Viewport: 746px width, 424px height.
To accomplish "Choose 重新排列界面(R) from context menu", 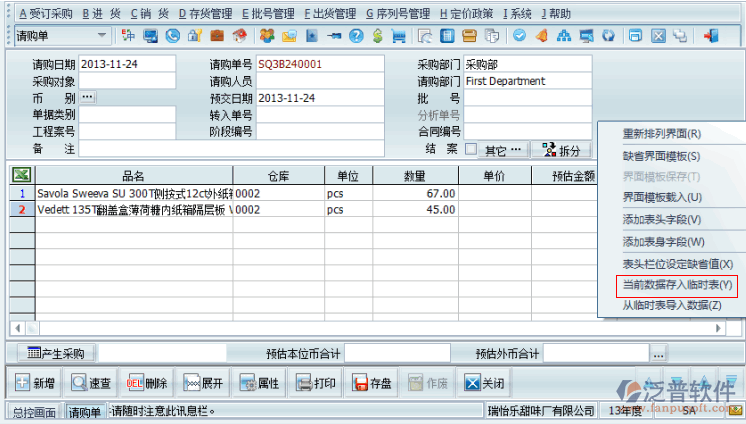I will 661,133.
